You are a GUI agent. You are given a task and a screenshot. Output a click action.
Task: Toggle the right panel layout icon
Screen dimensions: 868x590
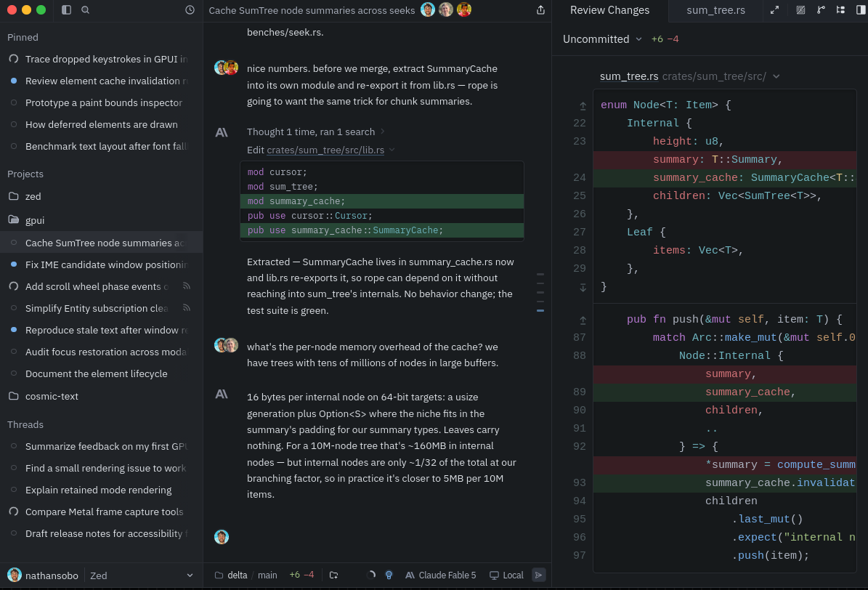(860, 10)
